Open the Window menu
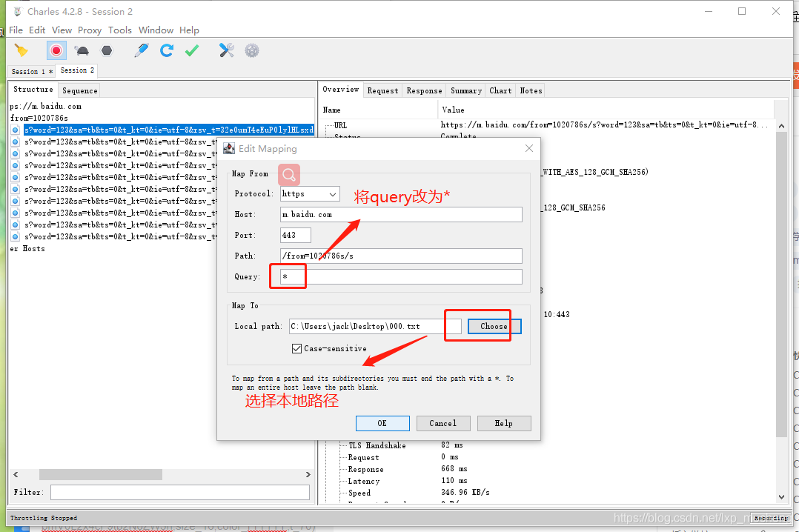The image size is (799, 532). 156,30
